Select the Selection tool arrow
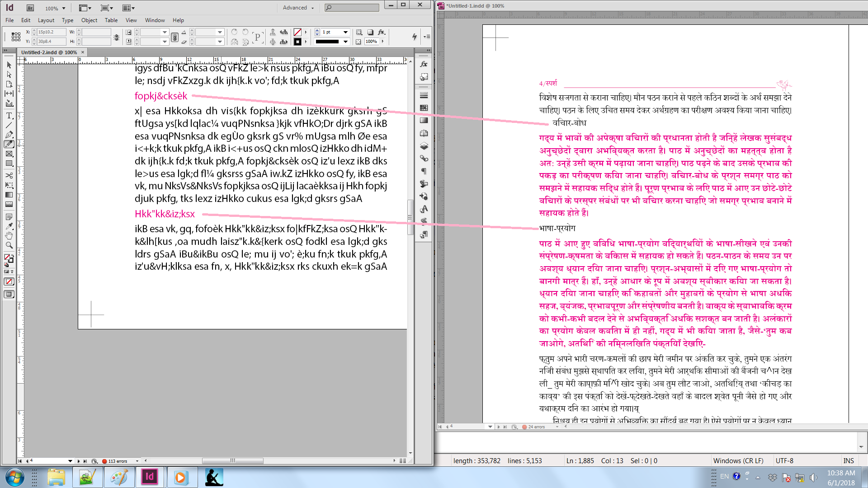Viewport: 868px width, 488px height. point(9,65)
